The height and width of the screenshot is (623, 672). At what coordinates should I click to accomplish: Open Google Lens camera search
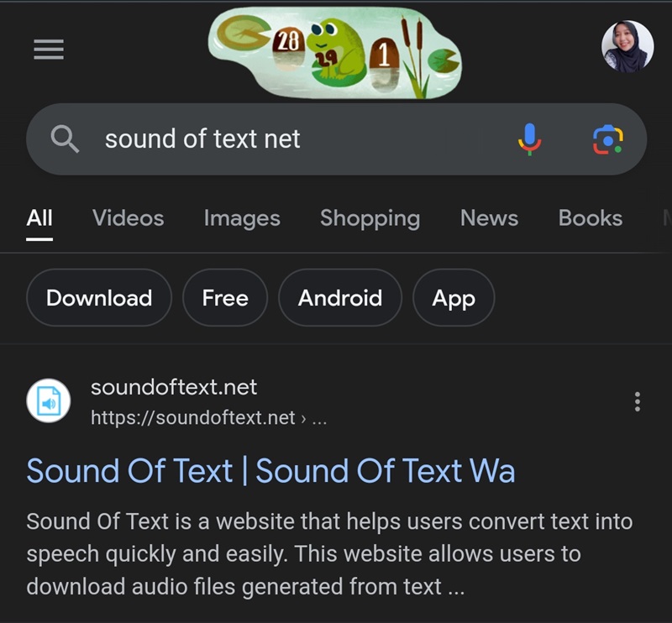(607, 139)
